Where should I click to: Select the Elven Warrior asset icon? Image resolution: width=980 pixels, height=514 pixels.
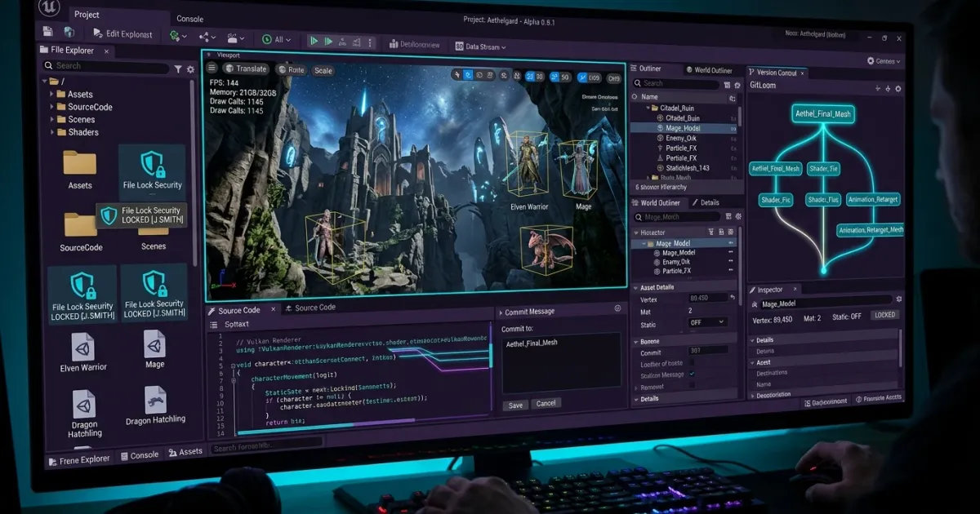pyautogui.click(x=82, y=347)
